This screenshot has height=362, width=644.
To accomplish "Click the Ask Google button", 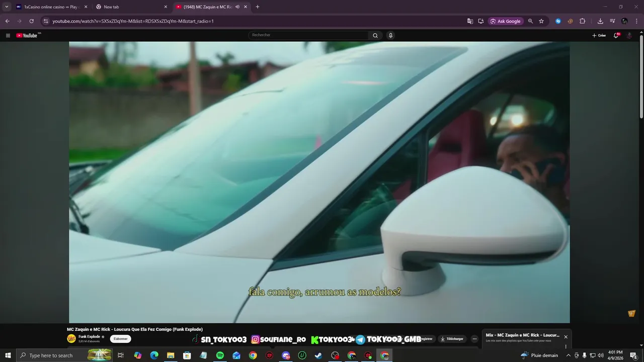I will point(506,21).
